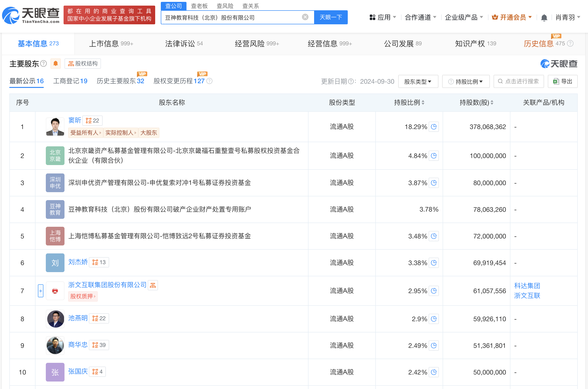The height and width of the screenshot is (389, 588).
Task: Open shareholder link 刘杰娇
Action: (78, 262)
